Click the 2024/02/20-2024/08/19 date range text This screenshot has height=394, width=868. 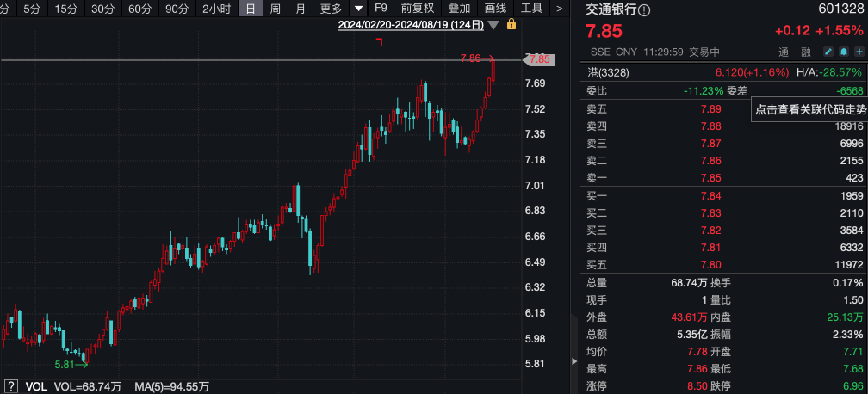pos(411,25)
